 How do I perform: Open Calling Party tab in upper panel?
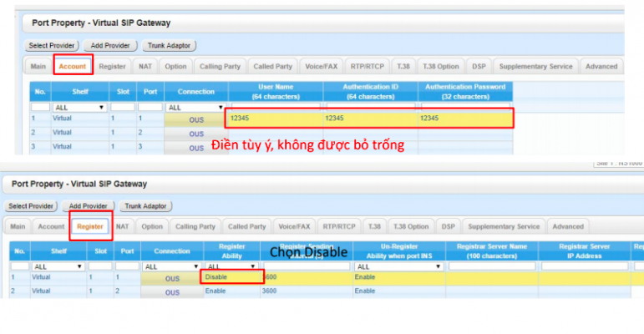(219, 66)
